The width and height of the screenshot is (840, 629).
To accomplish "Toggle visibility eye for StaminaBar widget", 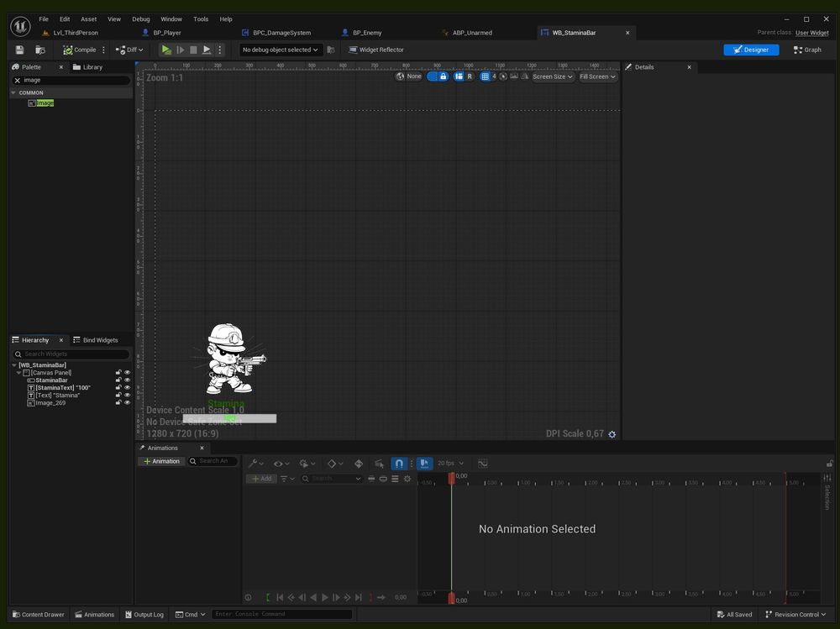I will [128, 380].
